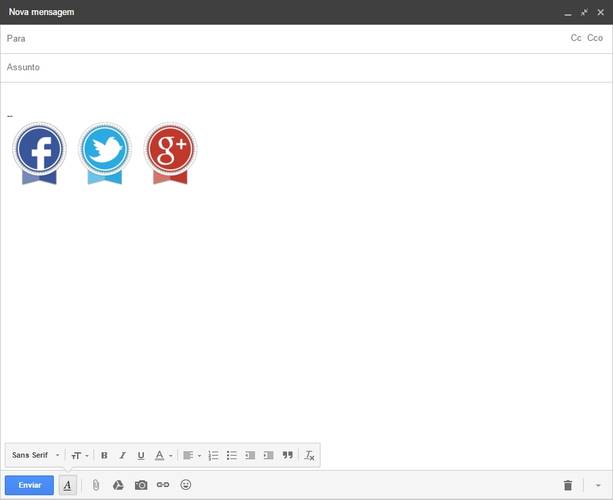This screenshot has width=613, height=500.
Task: Open more options arrow beside trash
Action: (598, 486)
